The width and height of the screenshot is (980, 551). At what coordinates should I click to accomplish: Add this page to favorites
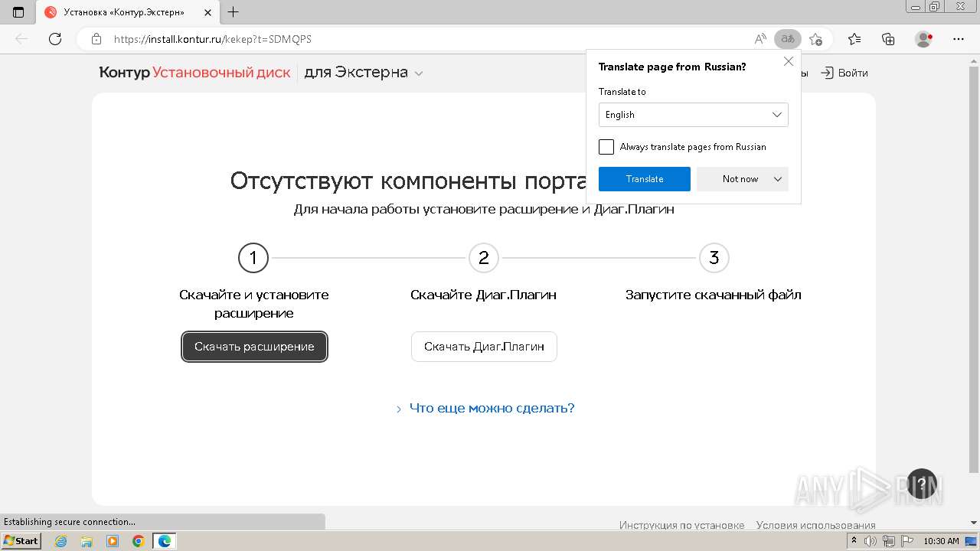tap(815, 39)
